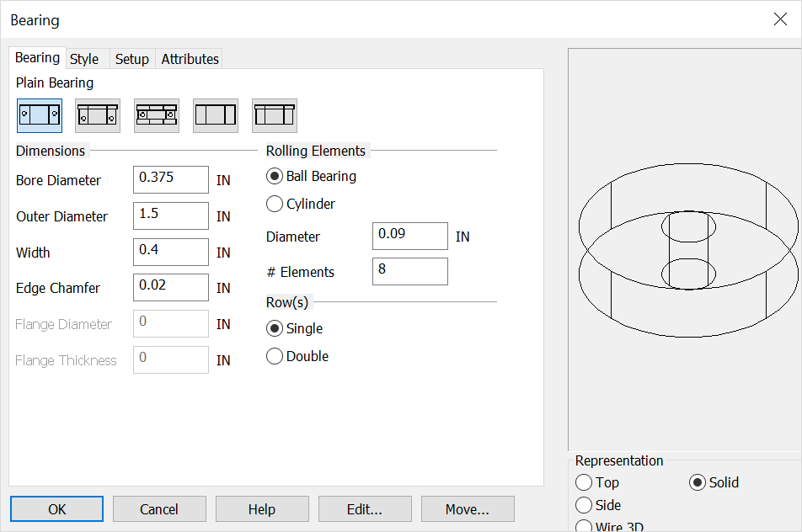The height and width of the screenshot is (532, 802).
Task: Switch rolling element type to Cylinder
Action: point(274,204)
